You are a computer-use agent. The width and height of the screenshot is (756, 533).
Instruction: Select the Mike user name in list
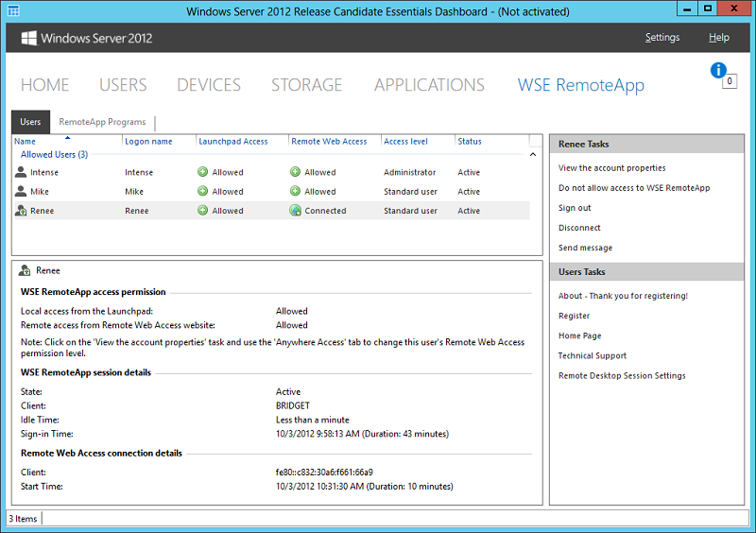click(40, 192)
